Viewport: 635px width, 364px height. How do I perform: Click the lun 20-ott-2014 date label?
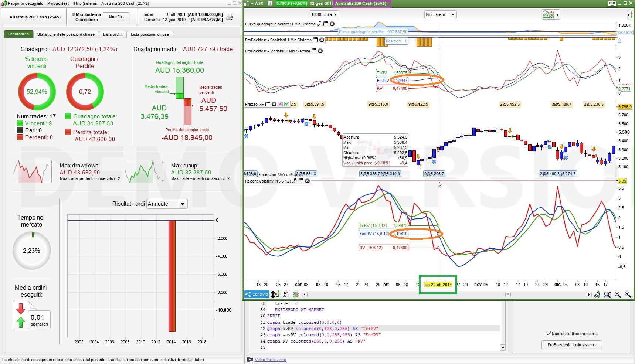(438, 285)
